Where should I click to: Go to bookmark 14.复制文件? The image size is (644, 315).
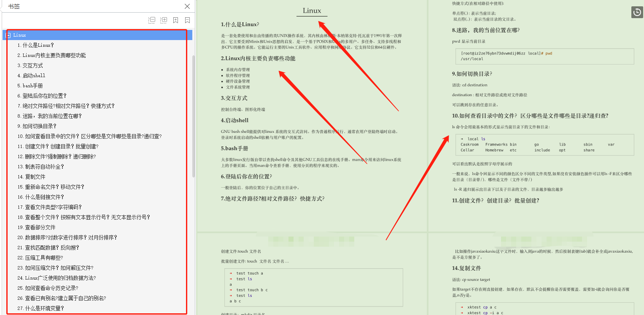(31, 177)
